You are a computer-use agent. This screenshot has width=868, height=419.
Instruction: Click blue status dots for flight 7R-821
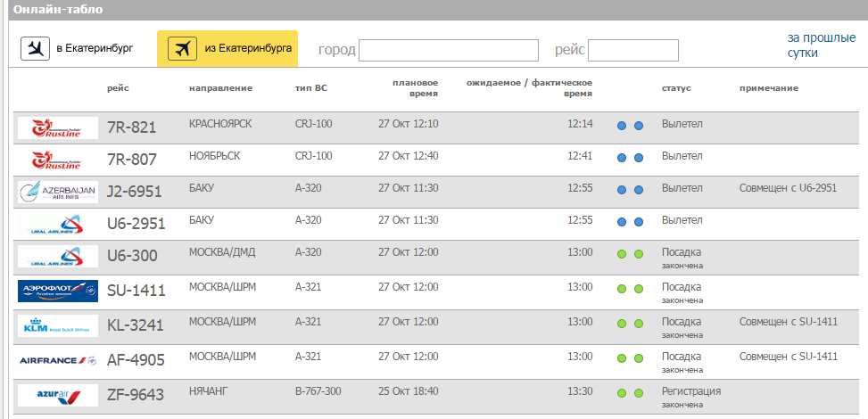pos(630,126)
